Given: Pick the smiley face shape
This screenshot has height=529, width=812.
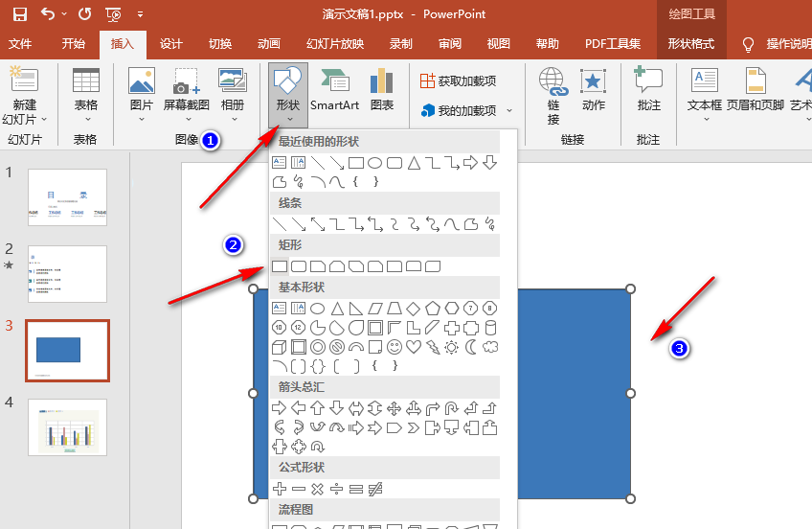Looking at the screenshot, I should [395, 347].
